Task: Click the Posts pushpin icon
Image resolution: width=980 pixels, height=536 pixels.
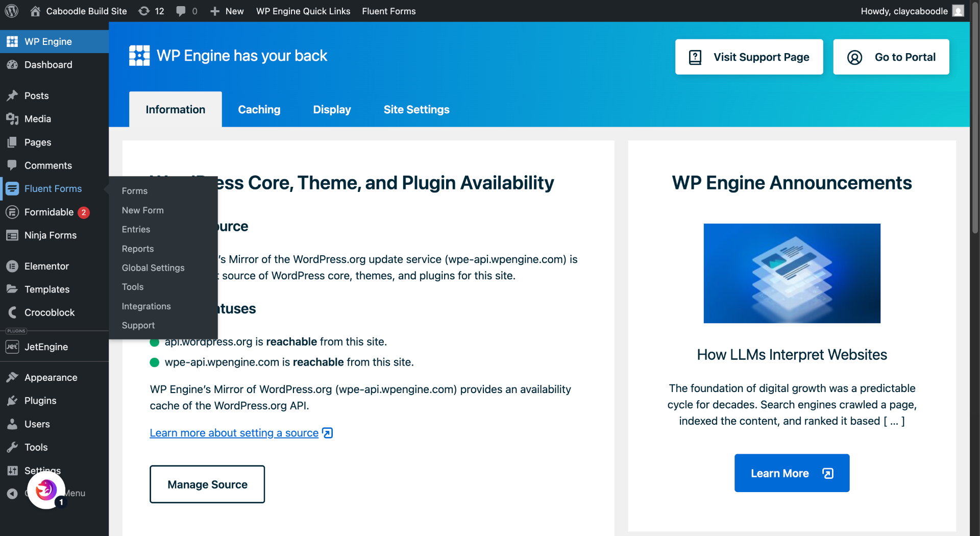Action: tap(12, 95)
